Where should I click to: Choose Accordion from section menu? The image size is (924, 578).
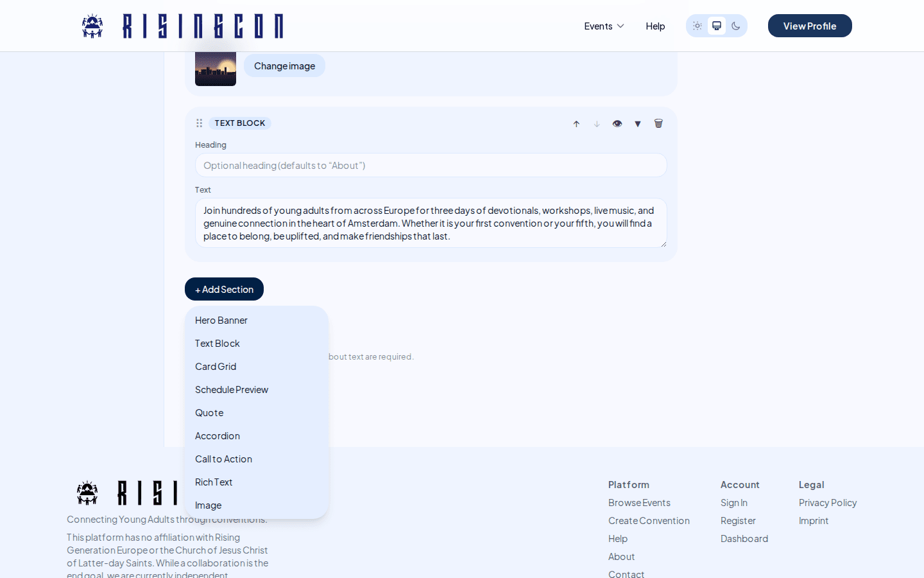(257, 436)
